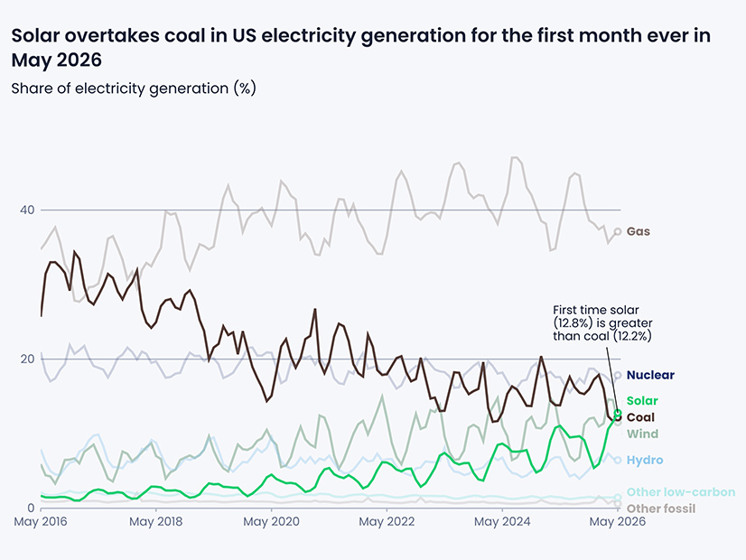The width and height of the screenshot is (746, 560).
Task: Click the Other low-carbon label
Action: 681,492
